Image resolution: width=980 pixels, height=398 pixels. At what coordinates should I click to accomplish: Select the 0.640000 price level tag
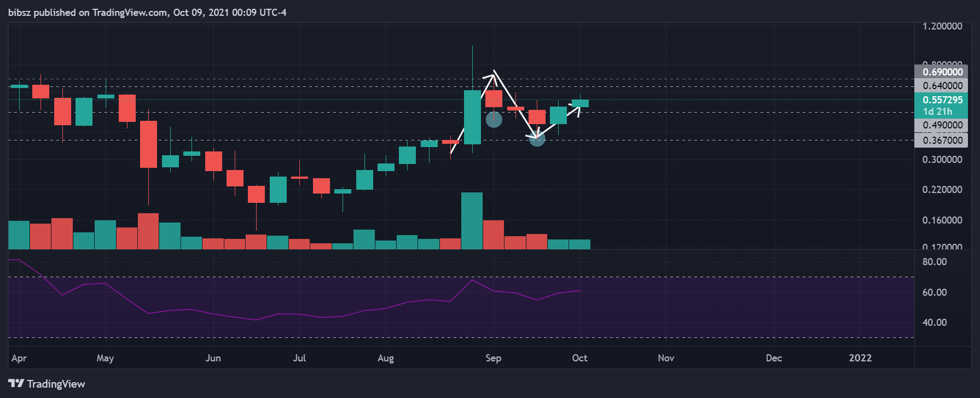(x=942, y=85)
